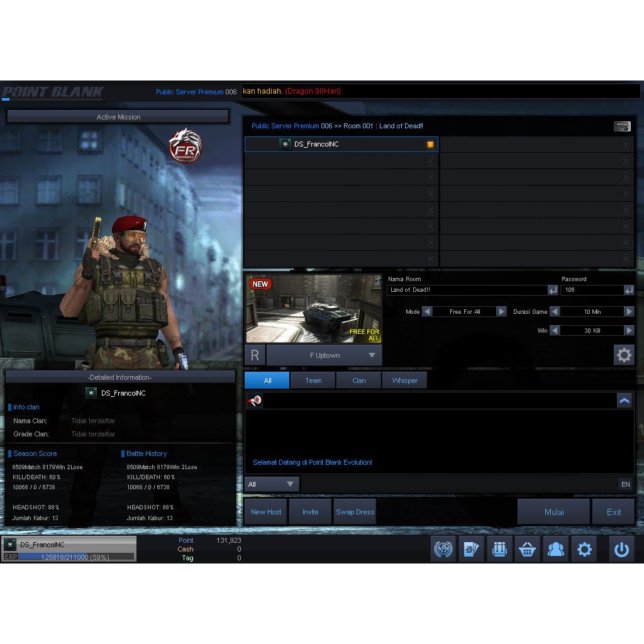The height and width of the screenshot is (644, 644).
Task: Click the Season Score section label
Action: (x=35, y=453)
